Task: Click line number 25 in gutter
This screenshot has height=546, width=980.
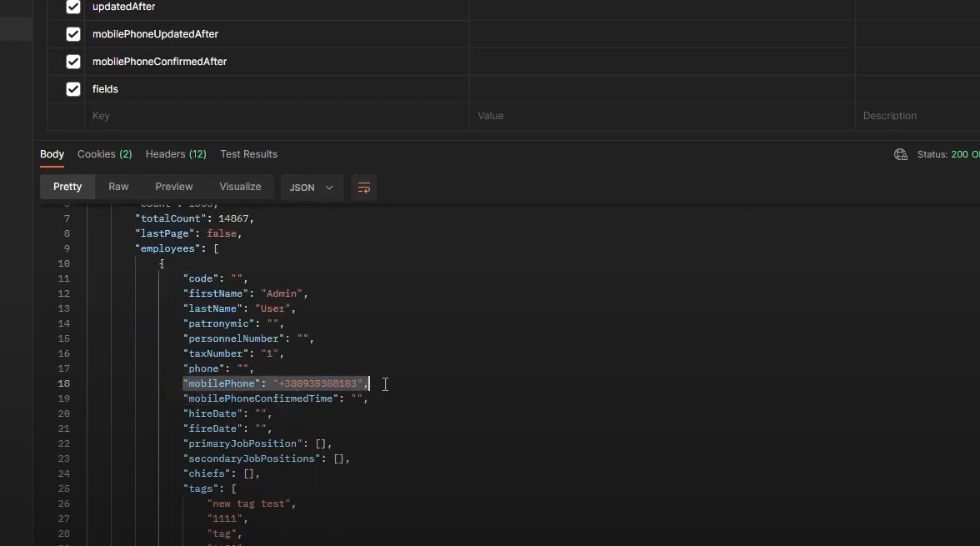Action: coord(63,489)
